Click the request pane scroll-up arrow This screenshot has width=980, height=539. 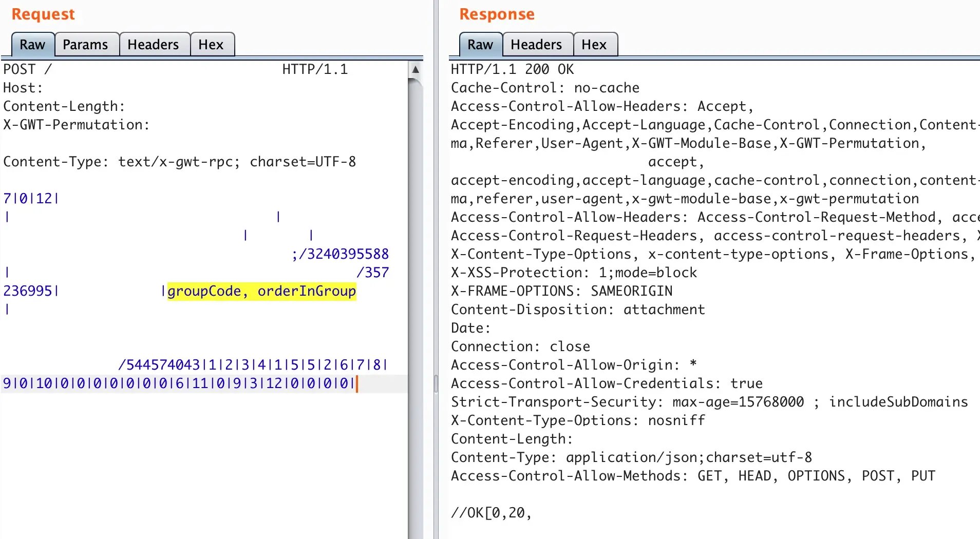pos(416,69)
